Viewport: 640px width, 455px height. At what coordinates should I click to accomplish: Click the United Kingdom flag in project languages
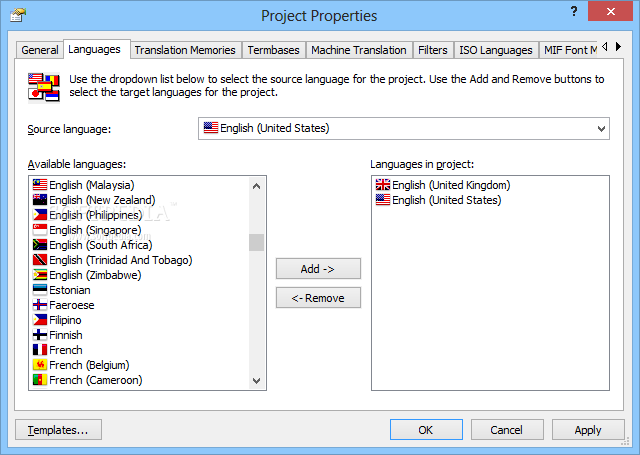point(383,185)
